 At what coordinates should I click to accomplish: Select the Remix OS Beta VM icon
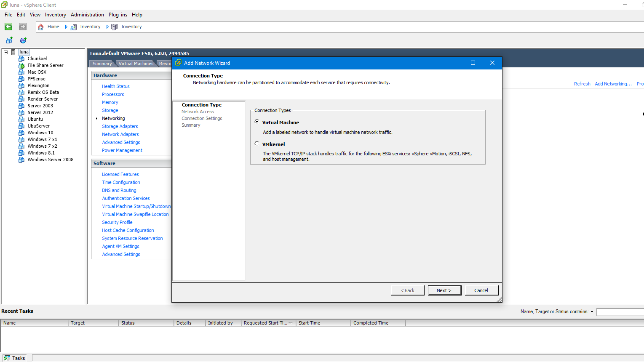[21, 93]
